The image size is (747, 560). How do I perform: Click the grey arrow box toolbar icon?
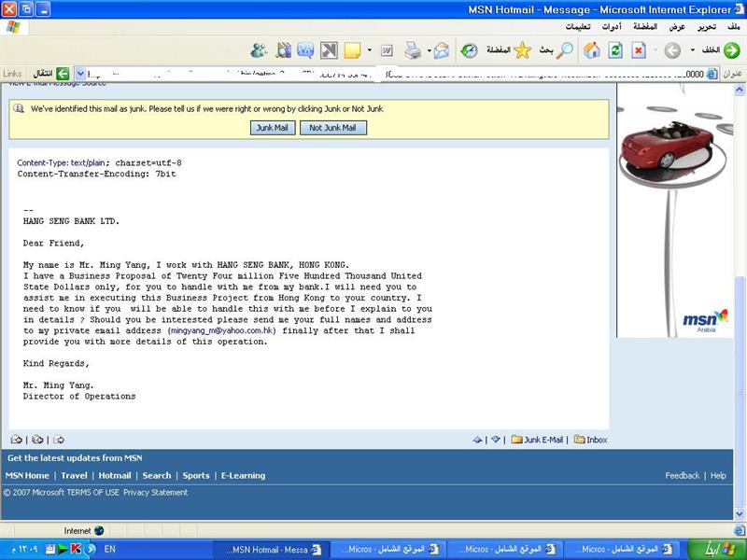(x=329, y=50)
